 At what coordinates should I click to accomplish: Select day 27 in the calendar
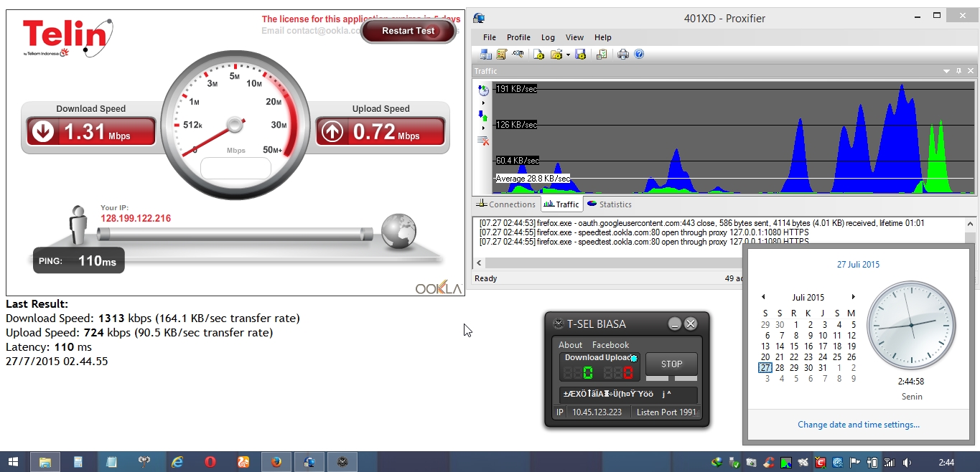pos(765,367)
